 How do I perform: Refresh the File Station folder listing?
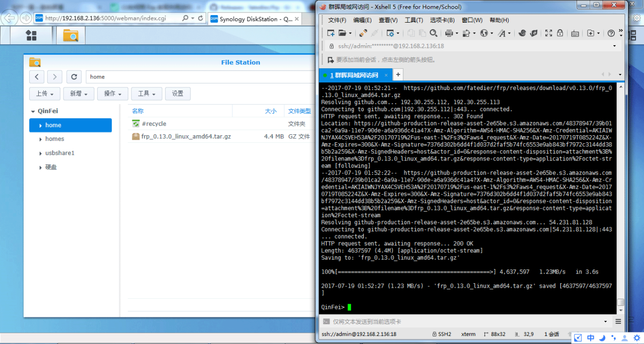pos(74,77)
